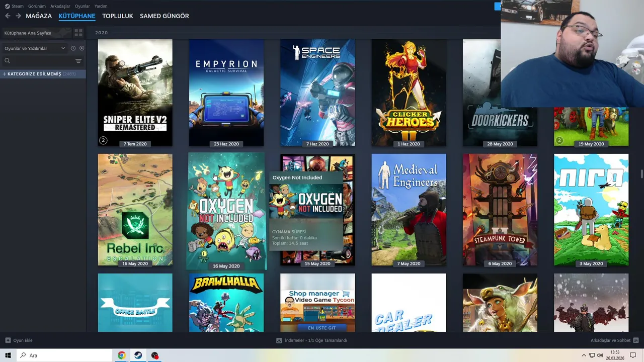644x362 pixels.
Task: Click the back navigation arrow
Action: coord(8,16)
